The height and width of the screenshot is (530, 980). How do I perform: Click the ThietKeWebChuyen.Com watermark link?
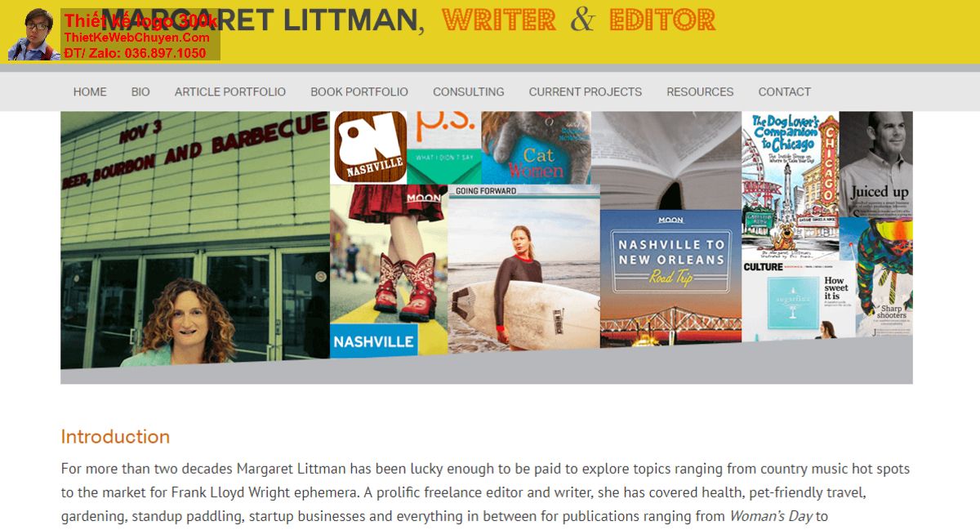click(x=137, y=38)
